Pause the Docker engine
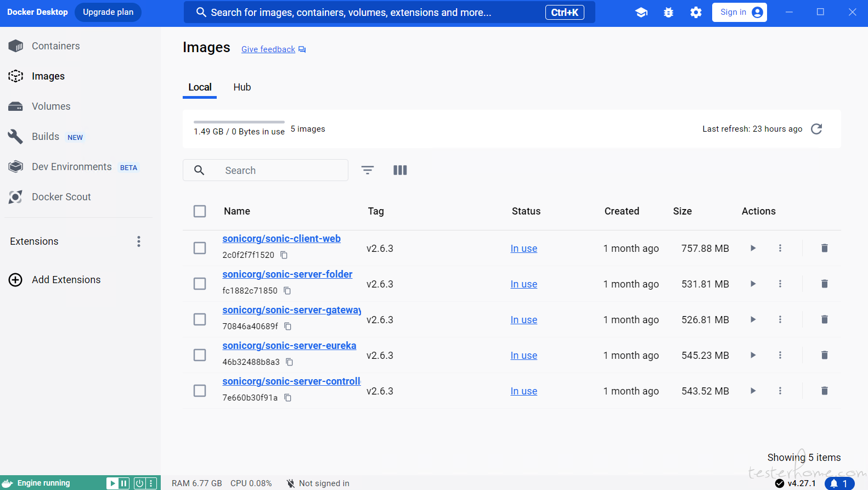 pos(124,483)
